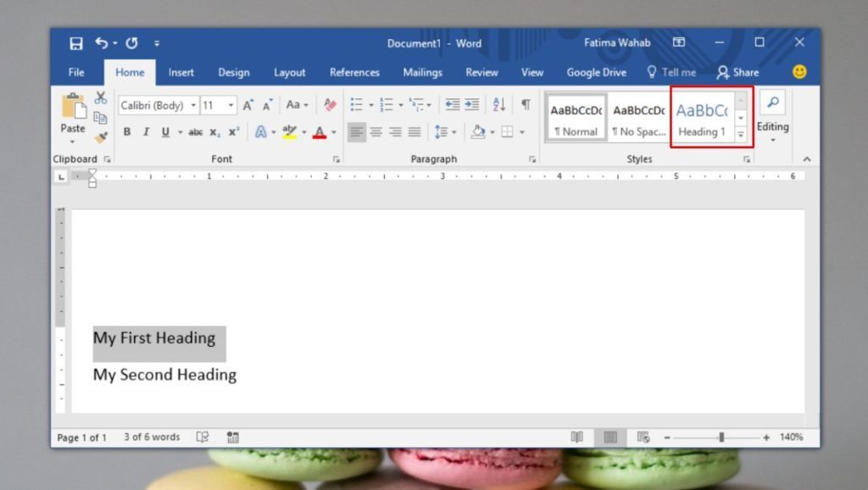Open the Google Drive ribbon tab
Viewport: 868px width, 490px height.
596,73
